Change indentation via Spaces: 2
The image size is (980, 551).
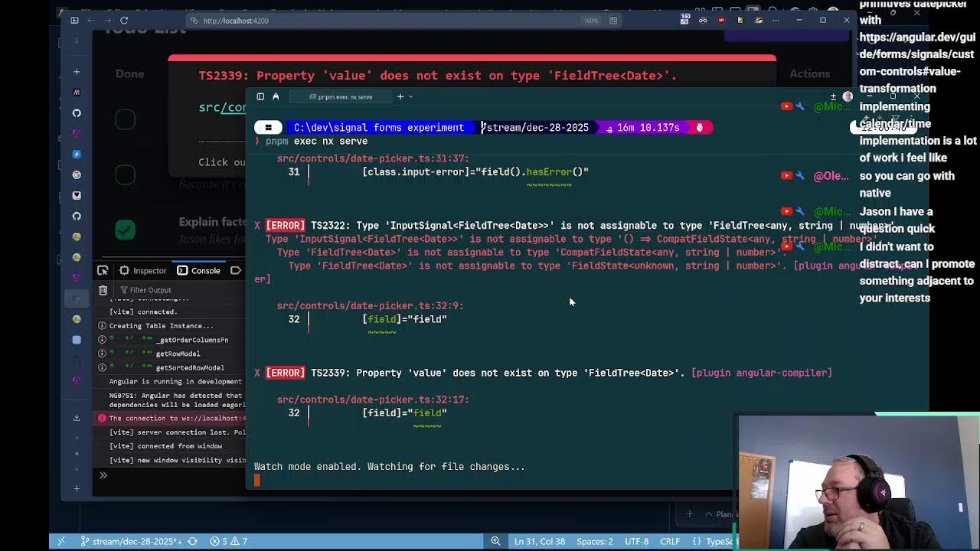click(595, 541)
